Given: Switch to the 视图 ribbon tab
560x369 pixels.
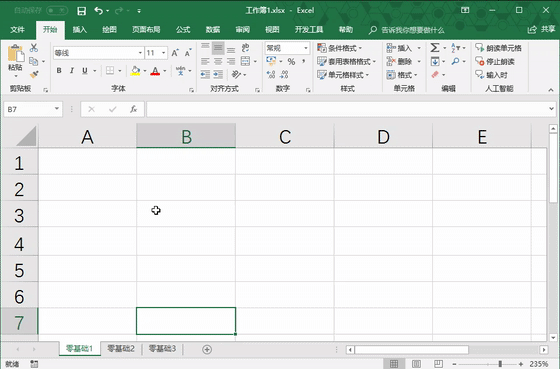Looking at the screenshot, I should click(x=272, y=30).
